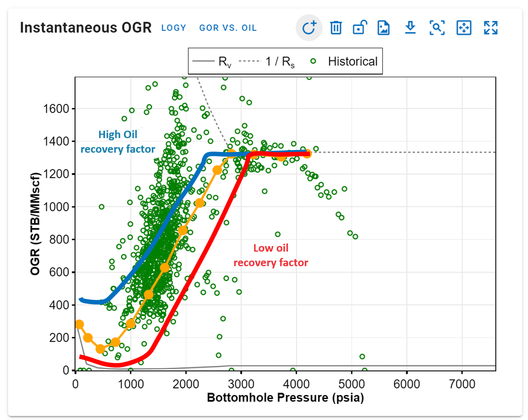Open GOR VS. OIL view
528x420 pixels.
pos(228,28)
